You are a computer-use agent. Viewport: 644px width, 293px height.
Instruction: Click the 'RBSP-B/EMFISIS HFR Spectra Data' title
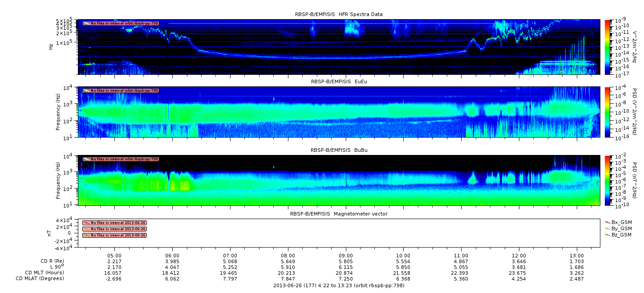339,15
